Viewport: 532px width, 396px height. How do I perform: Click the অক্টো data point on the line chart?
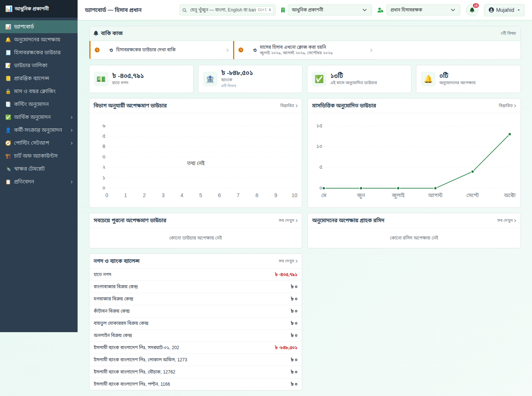click(510, 134)
